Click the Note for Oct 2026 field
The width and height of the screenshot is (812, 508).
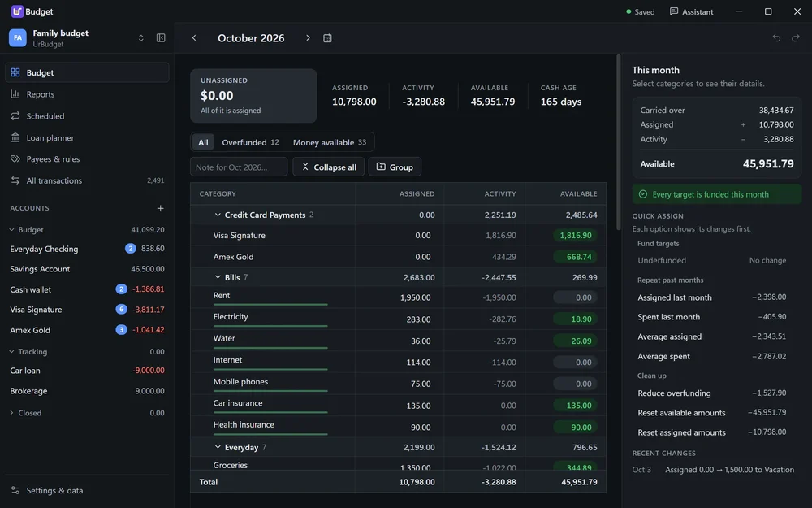click(x=239, y=167)
